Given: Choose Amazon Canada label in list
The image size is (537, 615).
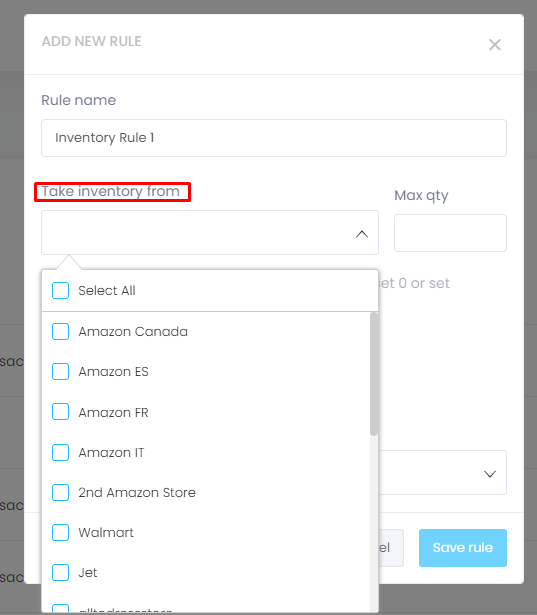Looking at the screenshot, I should pos(133,331).
